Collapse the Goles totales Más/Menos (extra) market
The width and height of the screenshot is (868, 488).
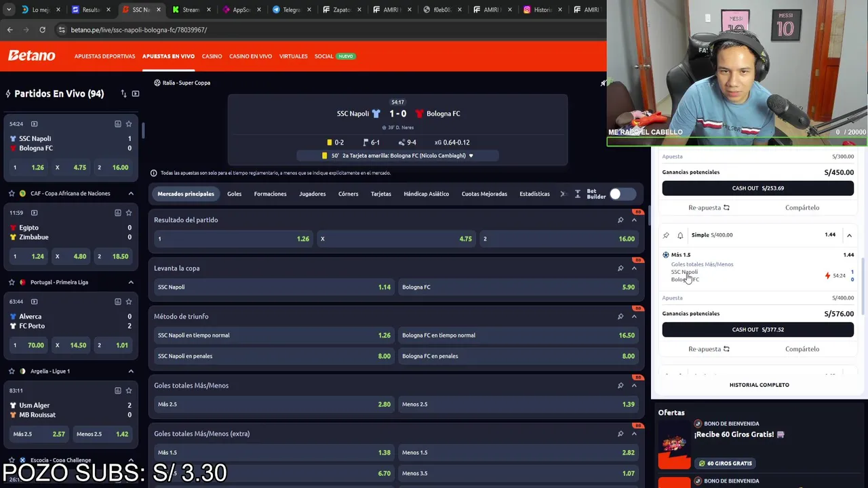point(634,433)
